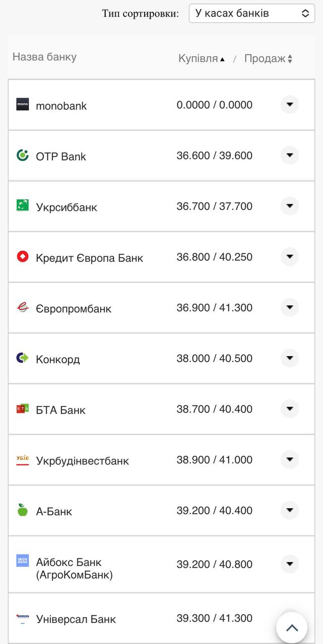
Task: Select the А-Банк green apple logo
Action: [22, 510]
